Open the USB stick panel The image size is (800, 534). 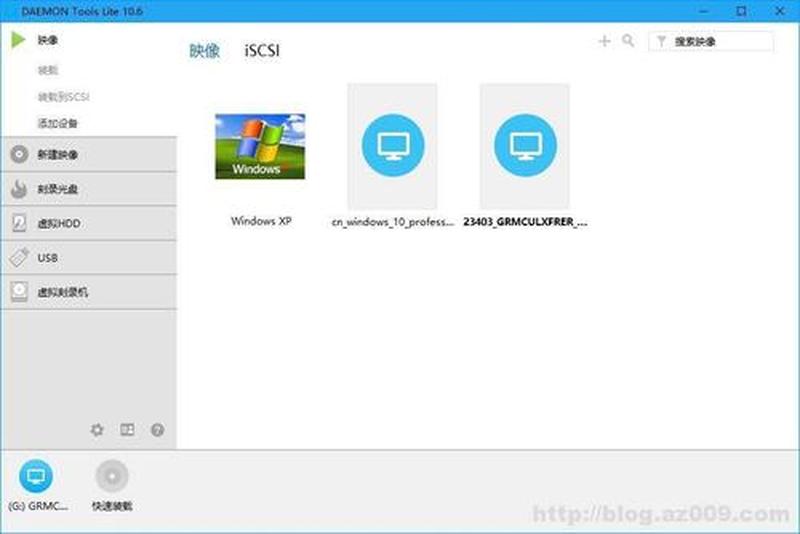89,258
